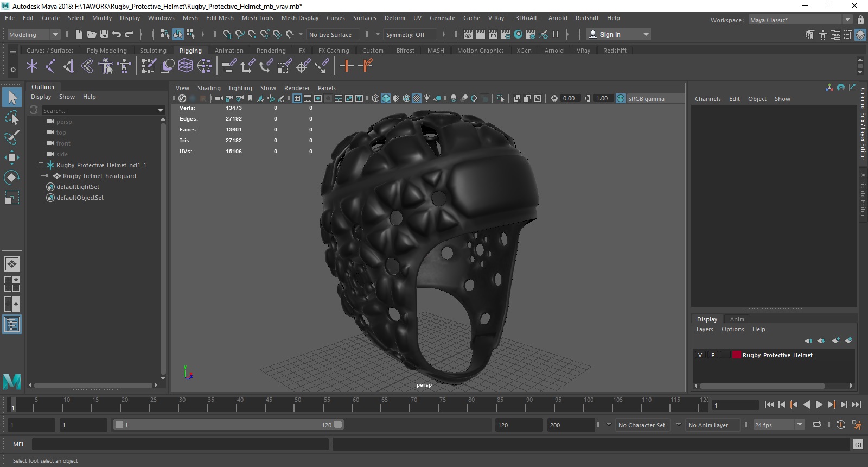This screenshot has width=868, height=467.
Task: Open the No Anim Layer dropdown
Action: 712,425
